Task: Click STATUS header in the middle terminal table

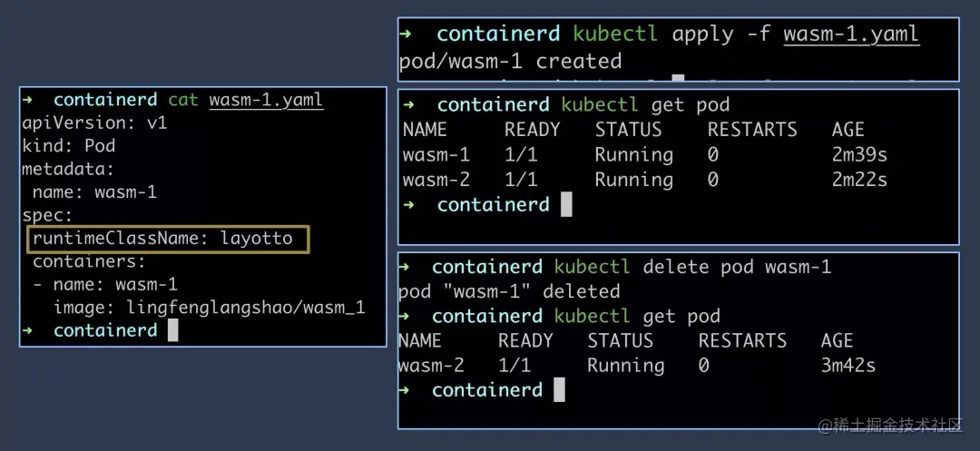Action: click(628, 129)
